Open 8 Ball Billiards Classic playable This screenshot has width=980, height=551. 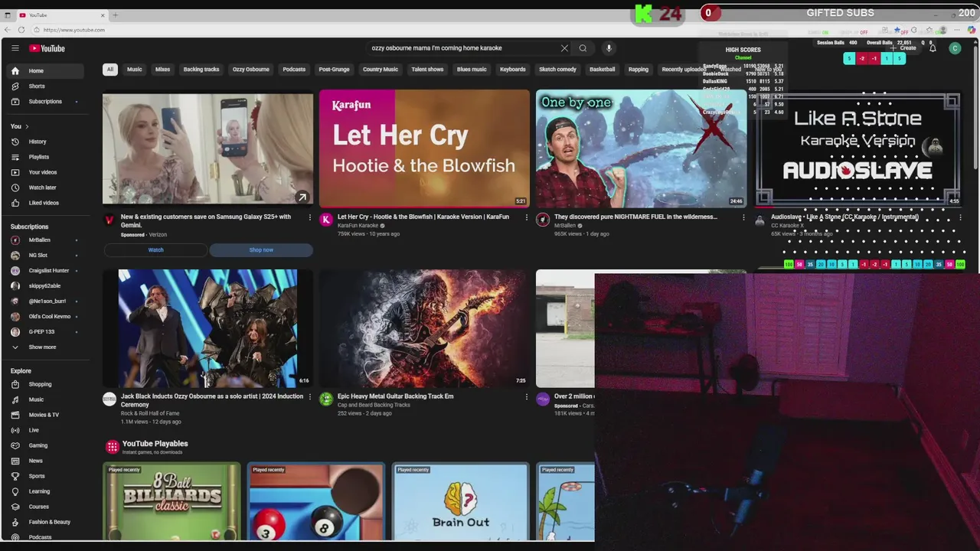click(x=171, y=502)
